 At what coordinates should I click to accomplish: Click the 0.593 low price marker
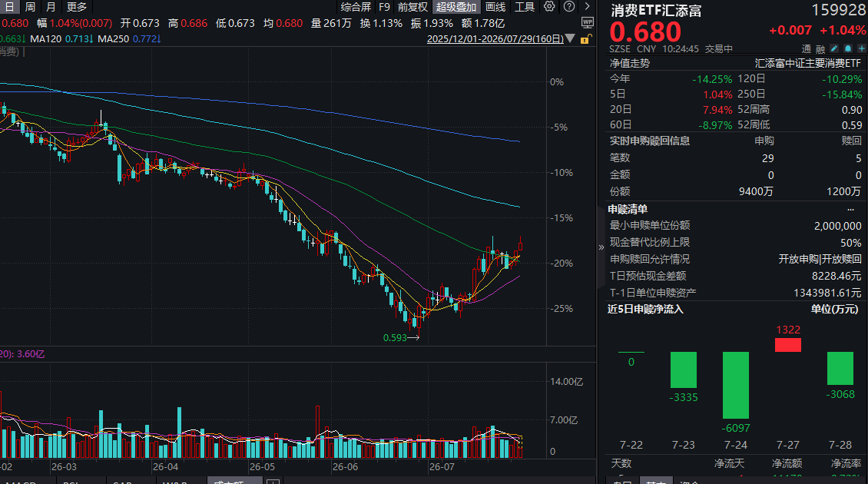(396, 337)
